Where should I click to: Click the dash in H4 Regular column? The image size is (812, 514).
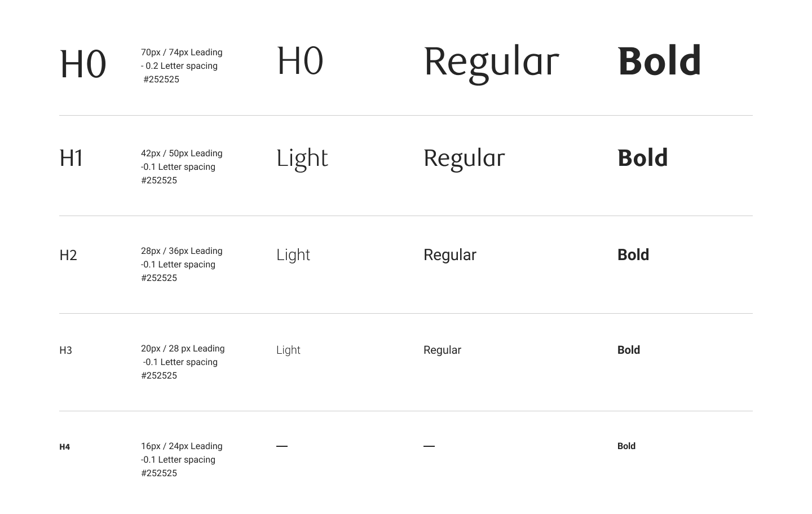pos(429,446)
